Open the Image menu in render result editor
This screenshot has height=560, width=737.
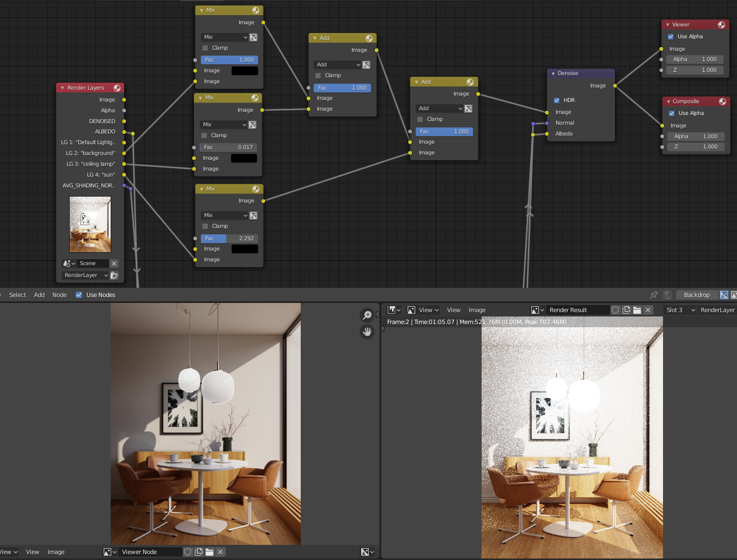(x=477, y=310)
